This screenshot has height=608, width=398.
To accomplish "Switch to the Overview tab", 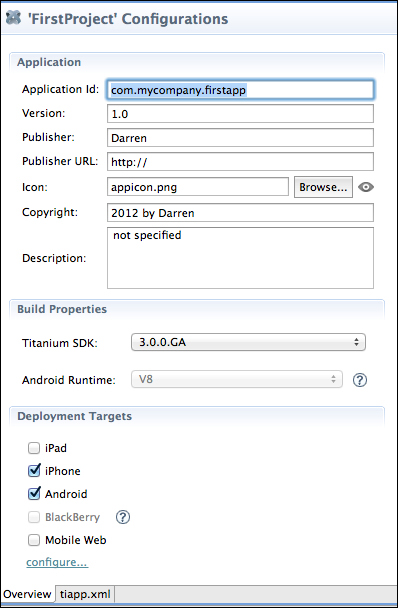I will pos(27,594).
